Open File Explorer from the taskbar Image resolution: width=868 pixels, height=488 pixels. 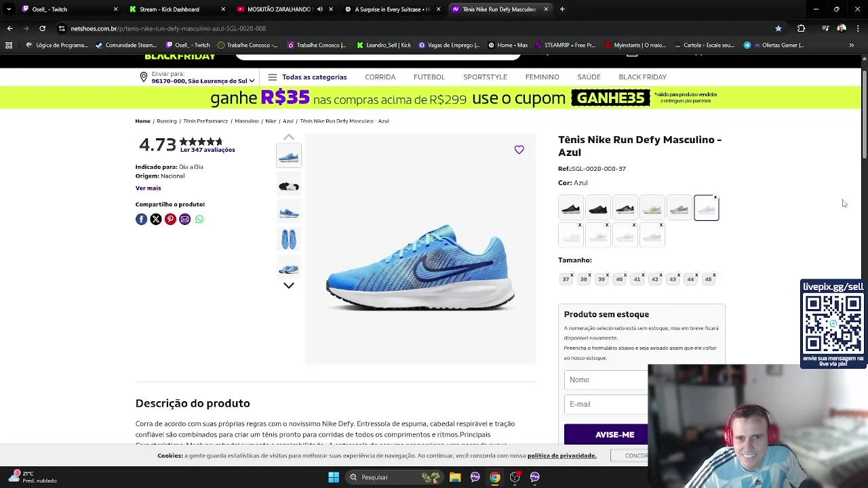[455, 477]
